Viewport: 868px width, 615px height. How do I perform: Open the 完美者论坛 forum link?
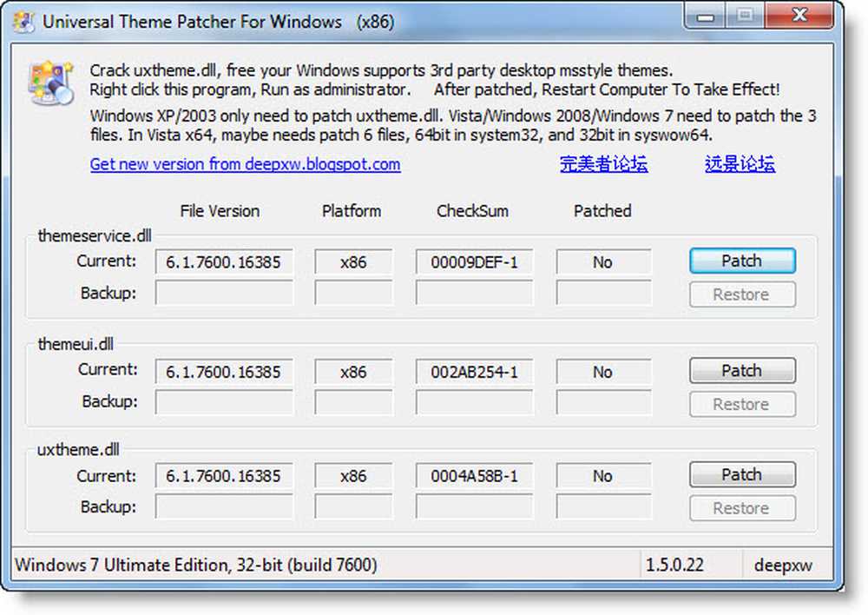point(603,164)
